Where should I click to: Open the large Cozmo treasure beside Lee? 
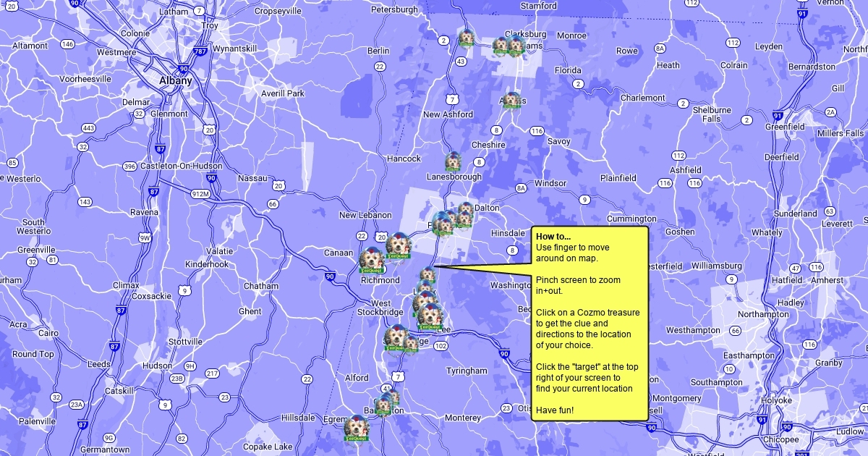(430, 317)
